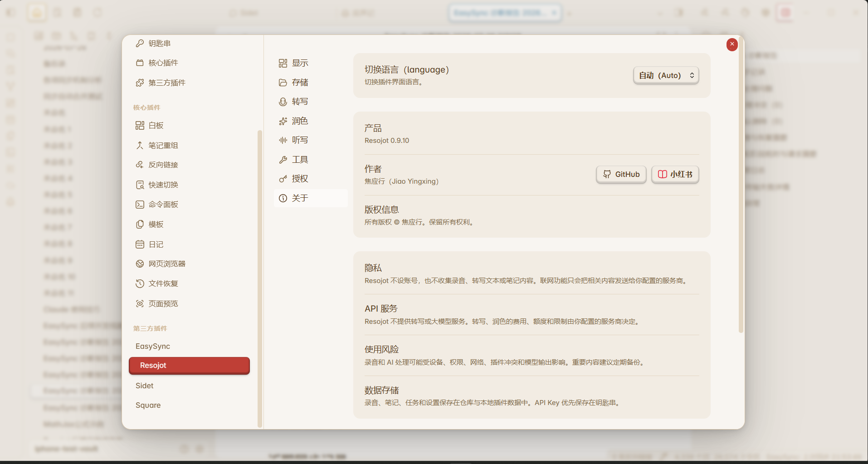Click the 页面预览 page preview icon

coord(140,303)
